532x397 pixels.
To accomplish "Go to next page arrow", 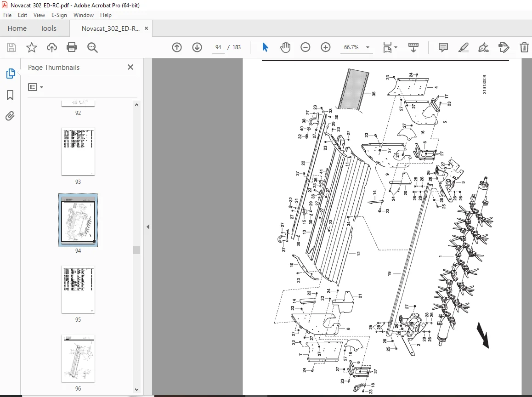I will pos(197,47).
